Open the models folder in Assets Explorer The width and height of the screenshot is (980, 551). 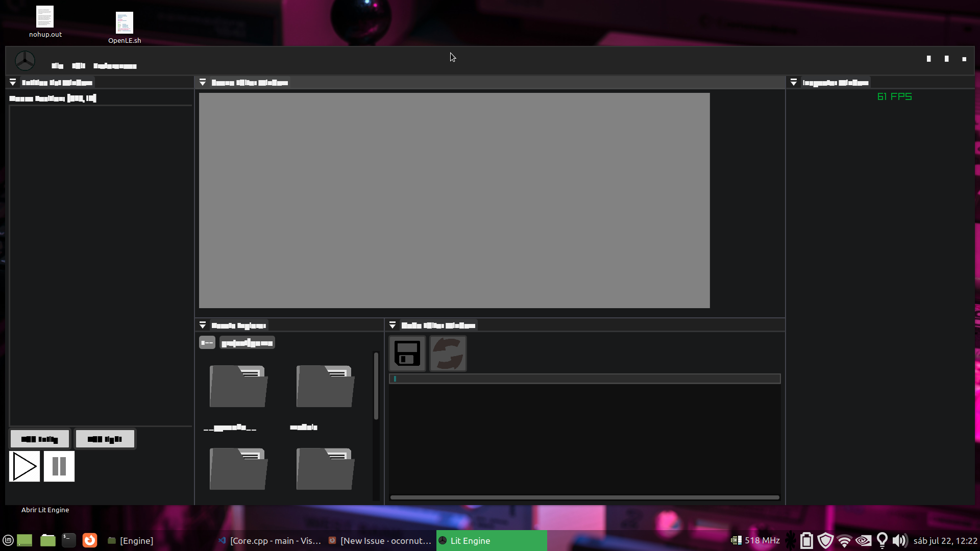click(x=324, y=386)
